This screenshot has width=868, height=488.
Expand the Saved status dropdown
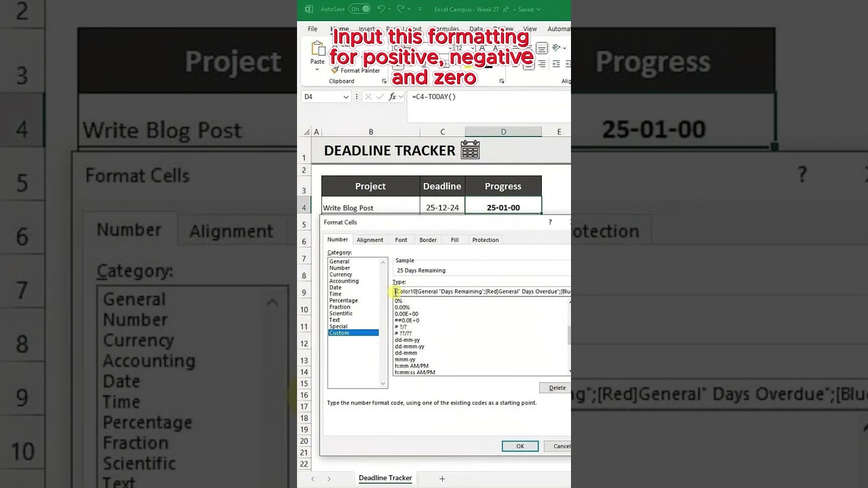(x=538, y=9)
